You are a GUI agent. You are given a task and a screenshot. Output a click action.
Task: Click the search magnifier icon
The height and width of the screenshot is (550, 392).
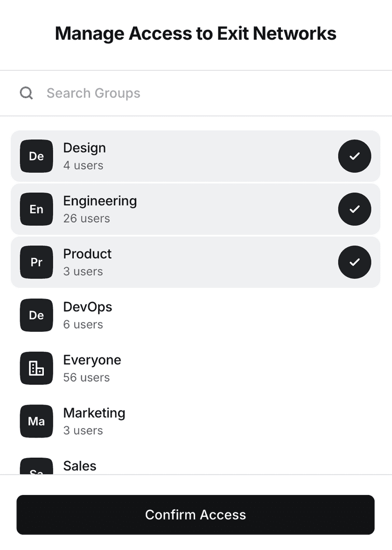pyautogui.click(x=26, y=93)
